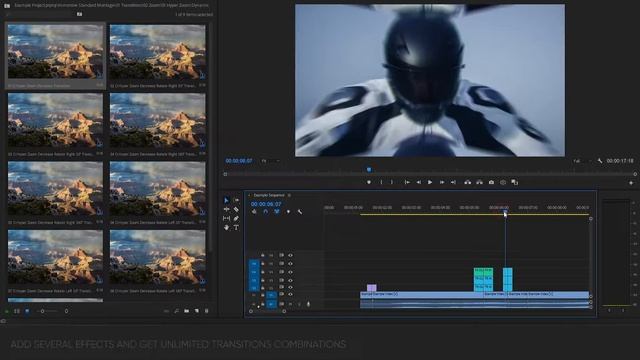Close the Example Sequence tab
This screenshot has height=360, width=640.
pyautogui.click(x=249, y=195)
